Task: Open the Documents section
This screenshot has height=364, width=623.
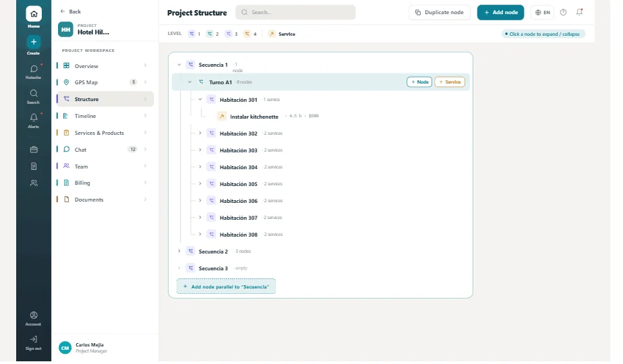Action: click(105, 200)
